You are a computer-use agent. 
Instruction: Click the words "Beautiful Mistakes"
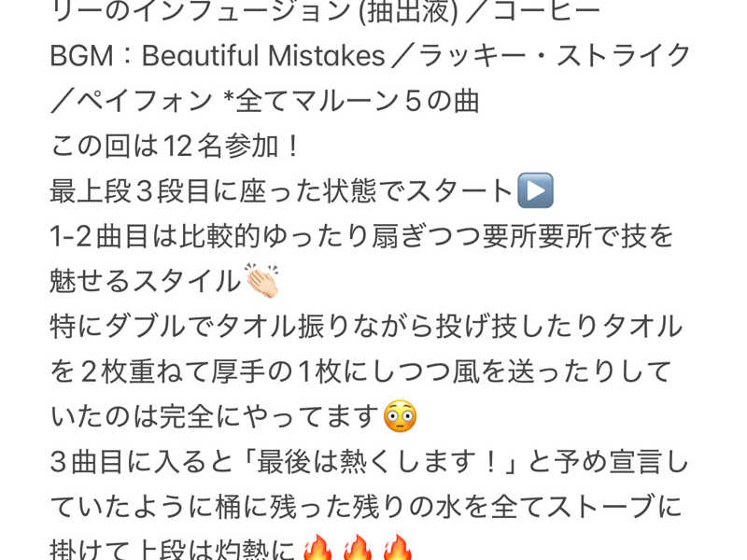click(x=263, y=55)
